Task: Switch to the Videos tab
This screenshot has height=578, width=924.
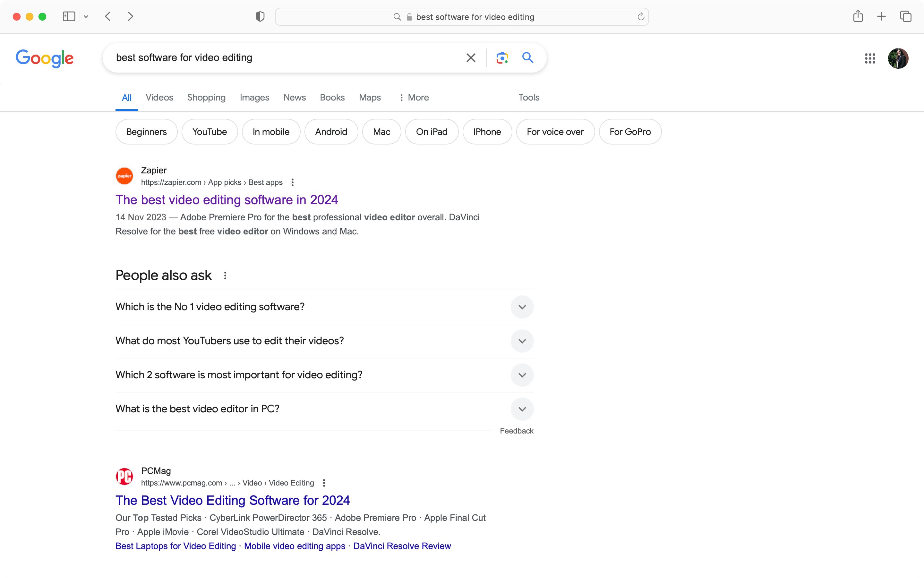Action: click(159, 98)
